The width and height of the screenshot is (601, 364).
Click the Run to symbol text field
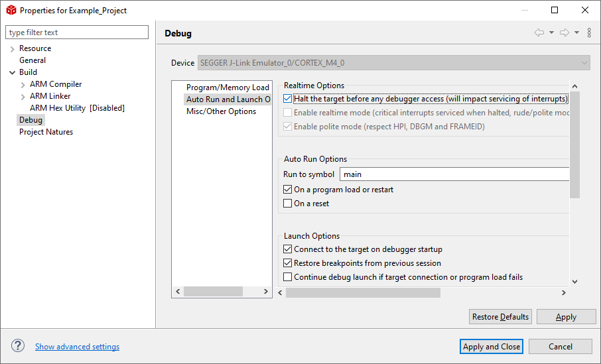click(454, 174)
